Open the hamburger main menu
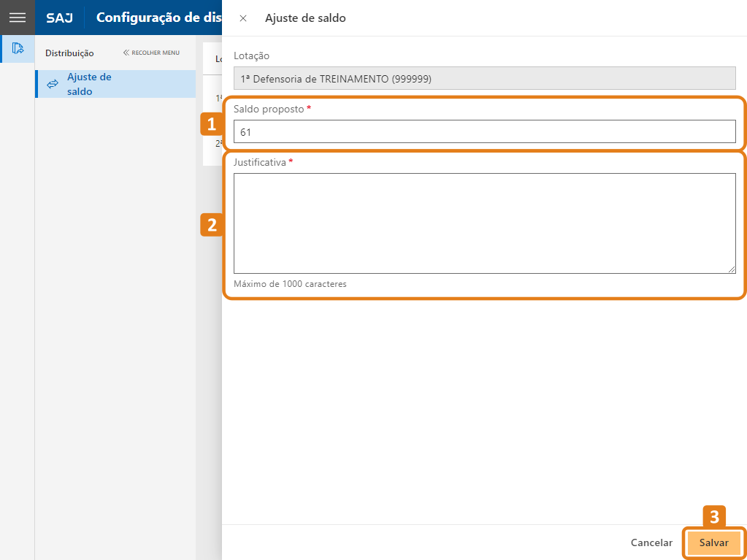The width and height of the screenshot is (747, 560). click(x=17, y=18)
